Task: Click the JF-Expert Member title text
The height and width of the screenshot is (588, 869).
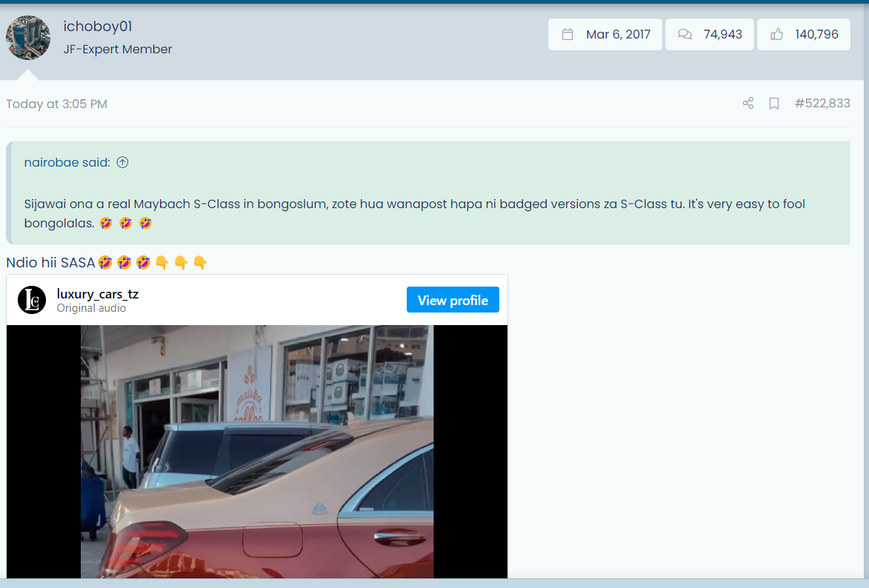Action: [118, 50]
